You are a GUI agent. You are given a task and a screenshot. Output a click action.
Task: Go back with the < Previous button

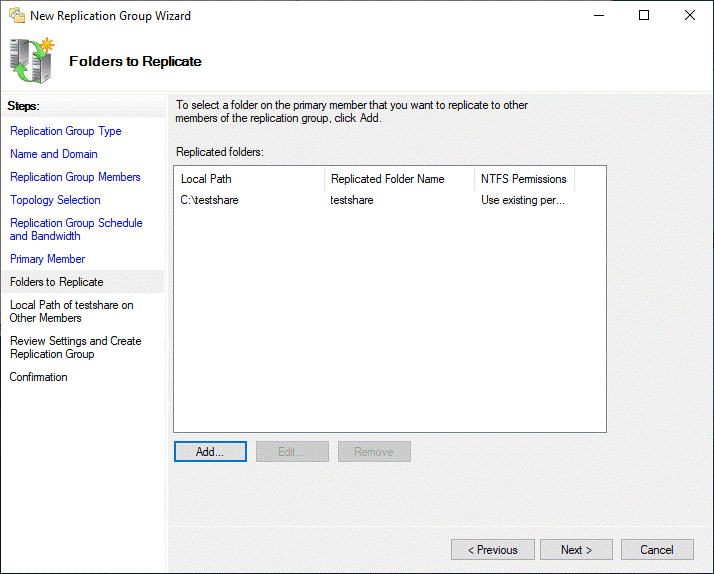(x=492, y=550)
